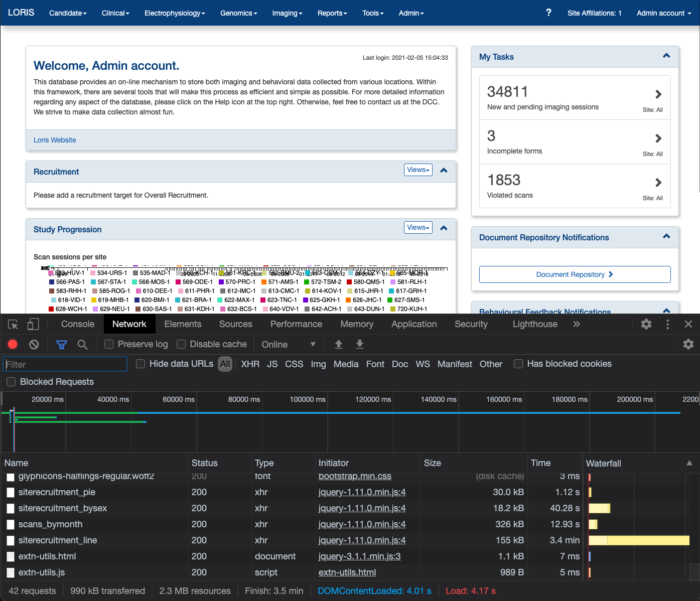Open Incomplete forms arrow

[x=658, y=138]
